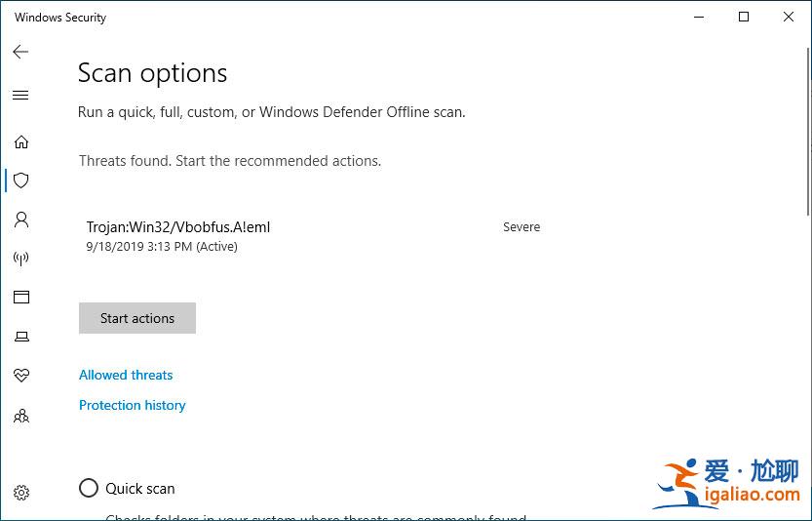Image resolution: width=812 pixels, height=521 pixels.
Task: Click the vertical scrollbar thumb
Action: (808, 131)
